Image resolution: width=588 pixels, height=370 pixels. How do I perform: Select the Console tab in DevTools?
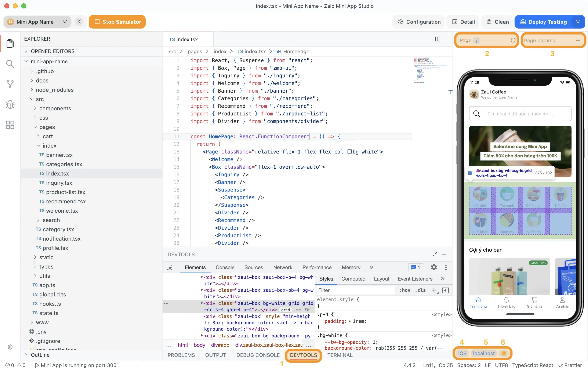(225, 267)
